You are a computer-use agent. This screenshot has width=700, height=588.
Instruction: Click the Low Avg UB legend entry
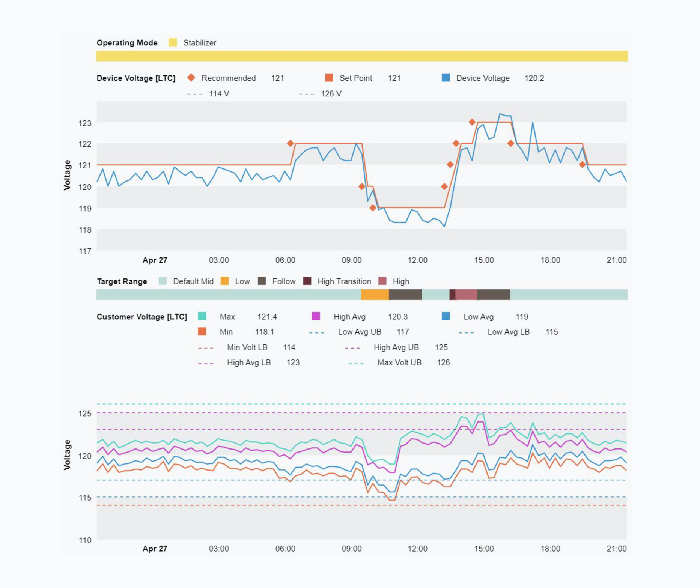point(359,332)
